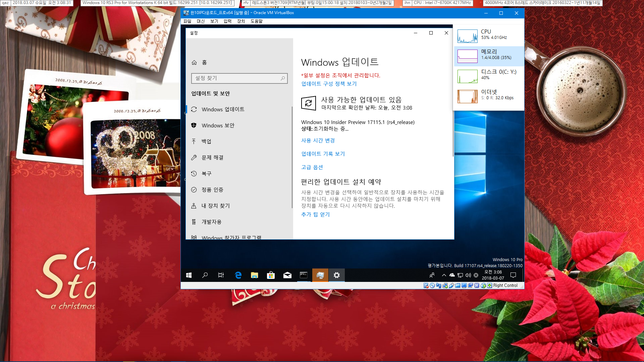The height and width of the screenshot is (362, 644).
Task: Open Microsoft Store from guest taskbar
Action: click(271, 275)
